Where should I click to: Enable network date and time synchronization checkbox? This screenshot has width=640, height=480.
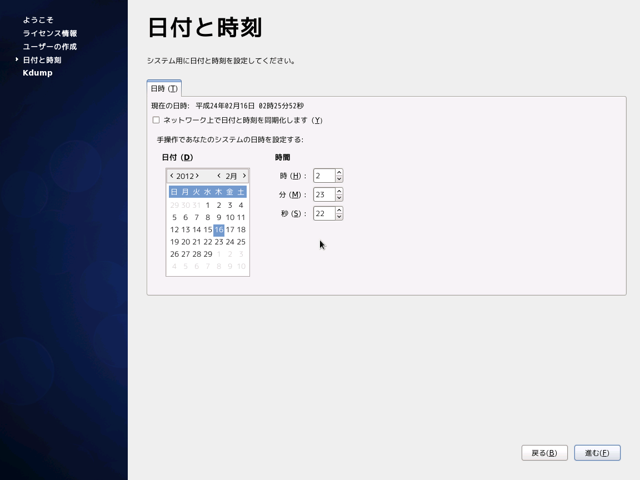[x=156, y=120]
